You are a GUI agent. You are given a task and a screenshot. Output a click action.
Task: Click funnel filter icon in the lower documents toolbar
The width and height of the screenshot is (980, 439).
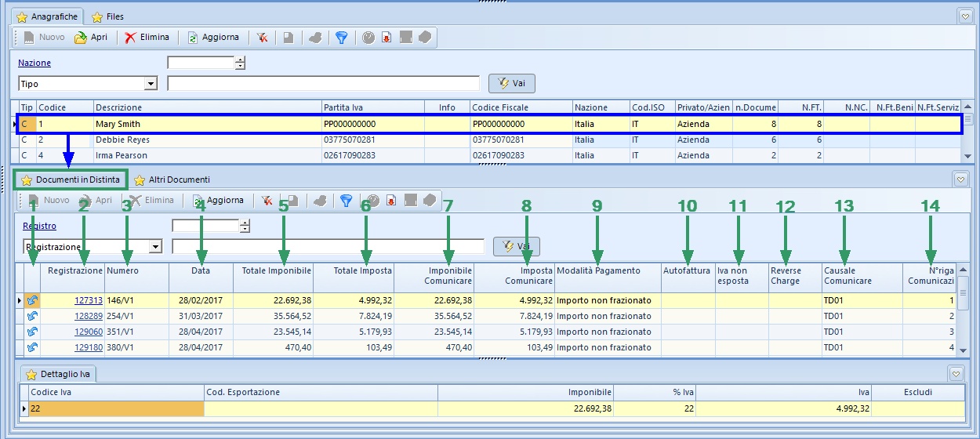point(346,201)
